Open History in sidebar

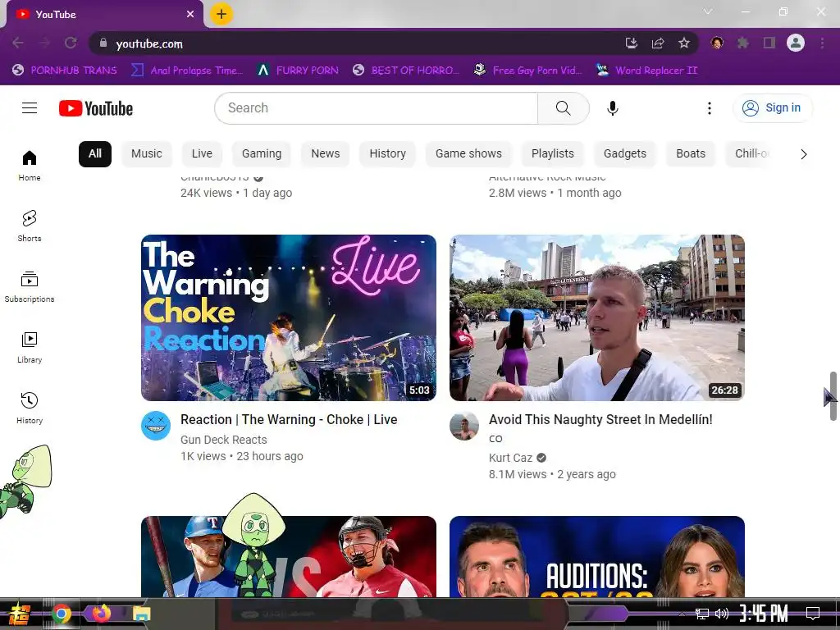tap(30, 409)
